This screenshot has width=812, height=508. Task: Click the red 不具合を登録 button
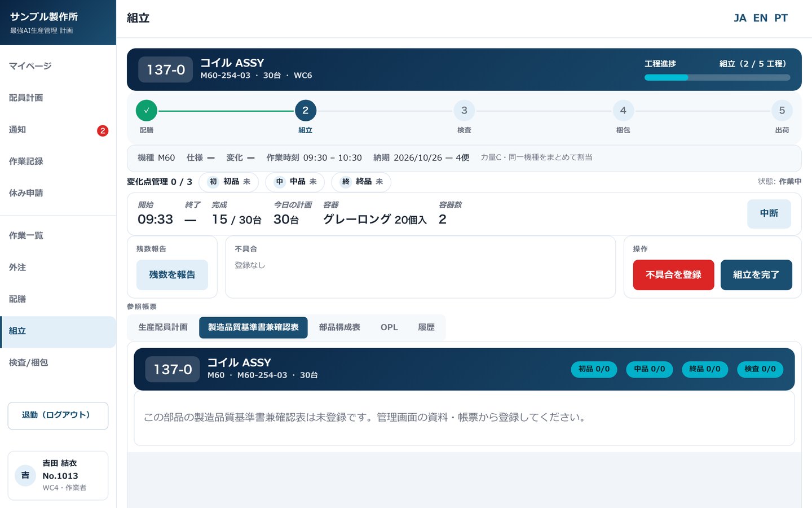pyautogui.click(x=674, y=275)
